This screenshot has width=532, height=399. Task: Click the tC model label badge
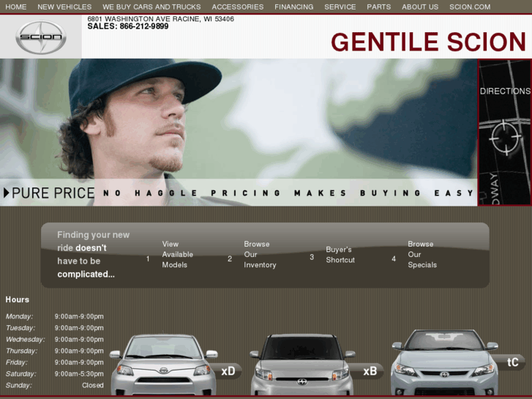click(512, 362)
